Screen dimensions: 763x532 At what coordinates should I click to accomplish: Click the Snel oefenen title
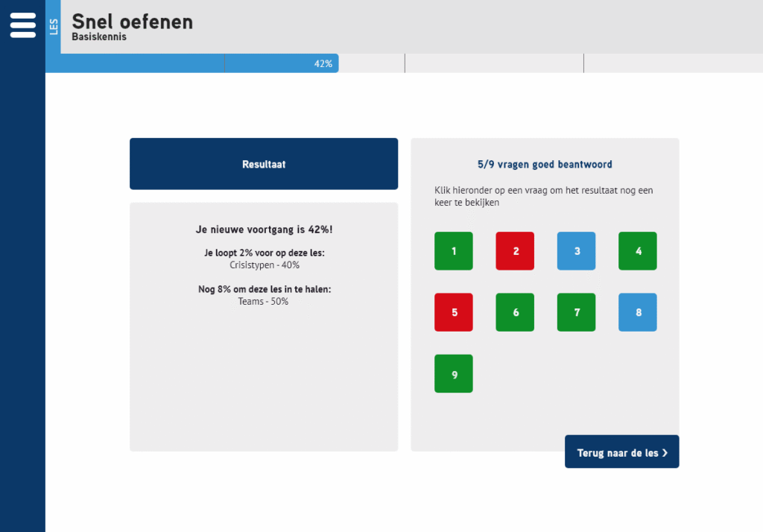[x=132, y=22]
